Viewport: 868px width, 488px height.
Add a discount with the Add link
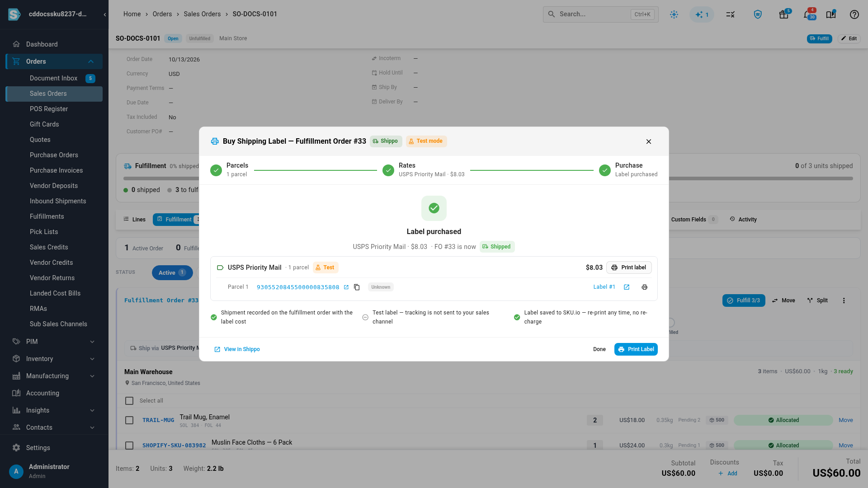pos(728,474)
